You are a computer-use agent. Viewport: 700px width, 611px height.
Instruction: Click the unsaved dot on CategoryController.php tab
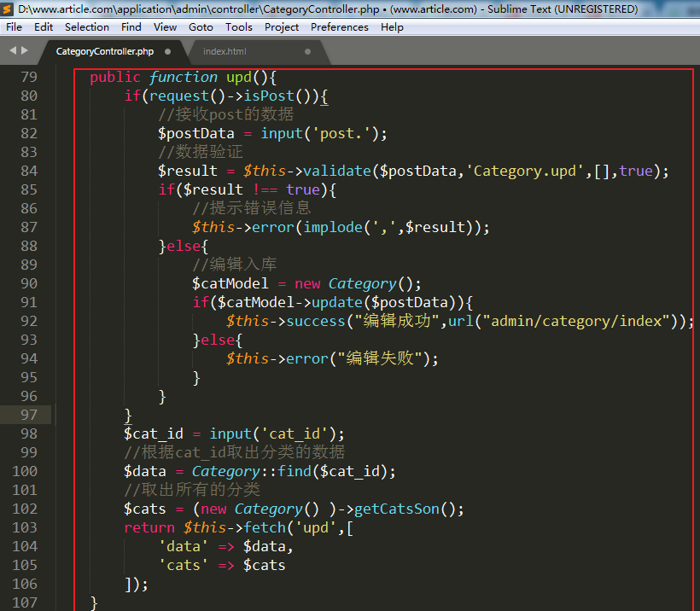tap(168, 51)
